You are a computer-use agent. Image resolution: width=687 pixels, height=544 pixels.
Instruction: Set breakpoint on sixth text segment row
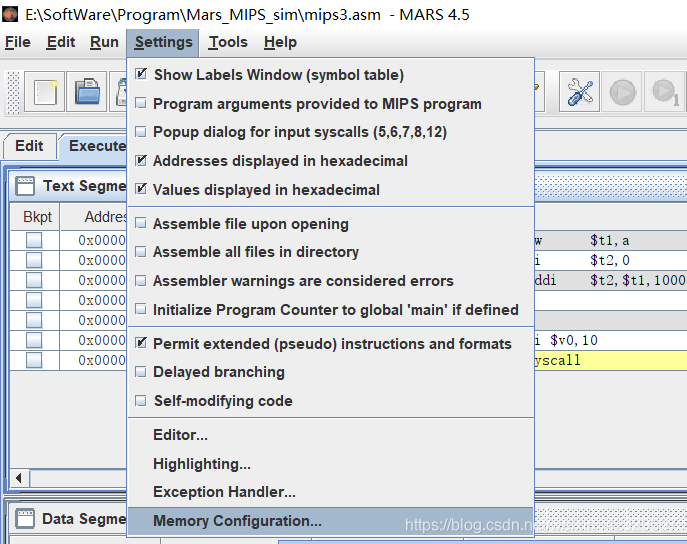(34, 340)
